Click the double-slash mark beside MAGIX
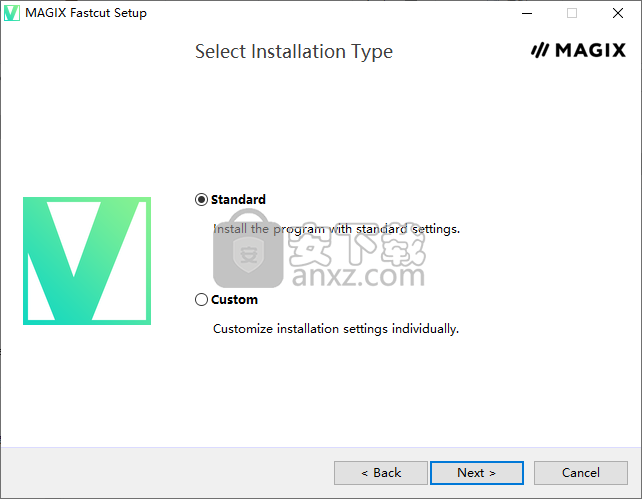 tap(541, 51)
